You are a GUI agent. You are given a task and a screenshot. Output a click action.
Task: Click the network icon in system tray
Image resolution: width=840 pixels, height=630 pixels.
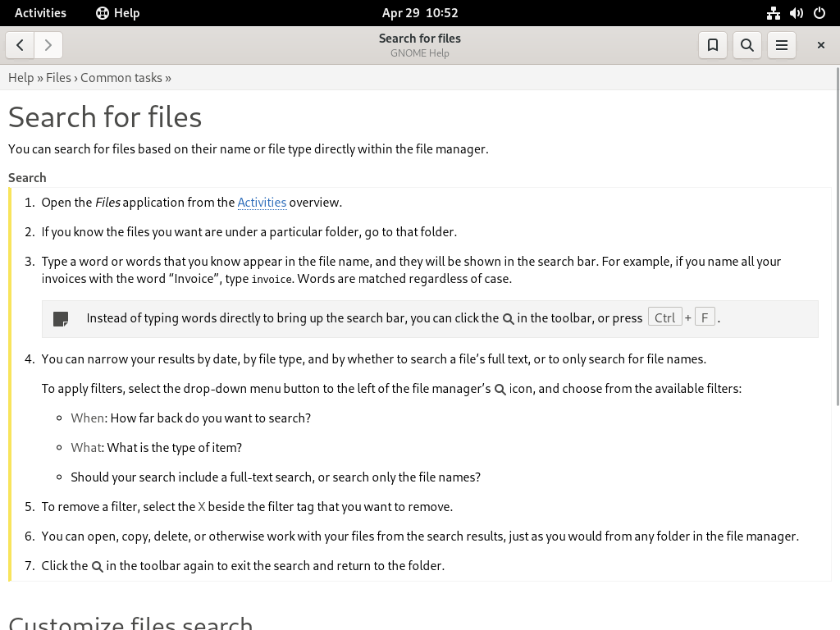[x=773, y=13]
